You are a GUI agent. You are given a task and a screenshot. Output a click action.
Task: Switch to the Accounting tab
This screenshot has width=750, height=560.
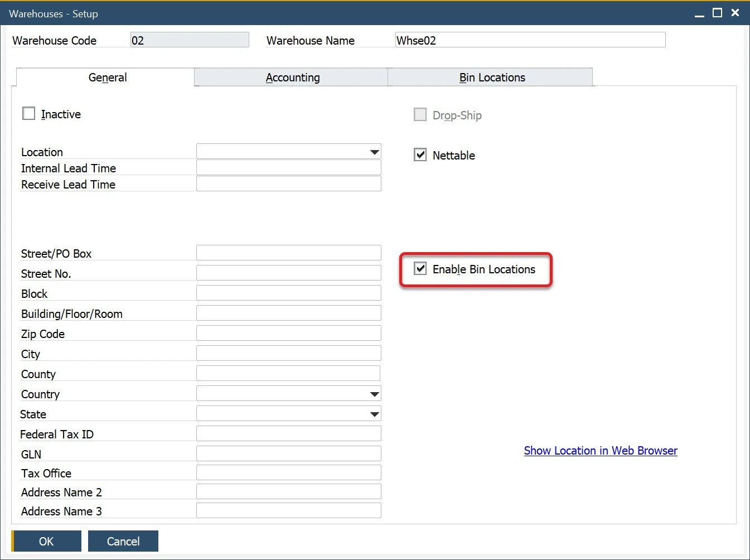point(292,78)
